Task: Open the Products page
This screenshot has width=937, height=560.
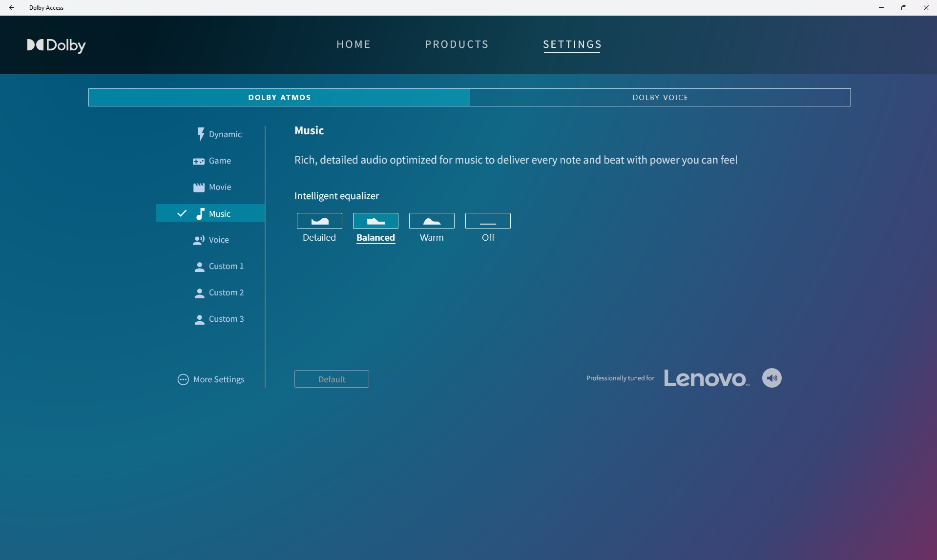Action: (457, 44)
